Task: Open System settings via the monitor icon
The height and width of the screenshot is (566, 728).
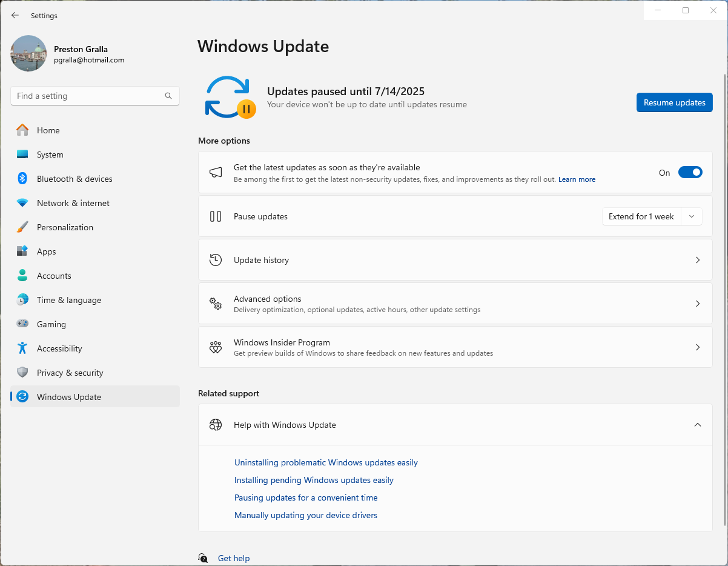Action: pos(24,155)
